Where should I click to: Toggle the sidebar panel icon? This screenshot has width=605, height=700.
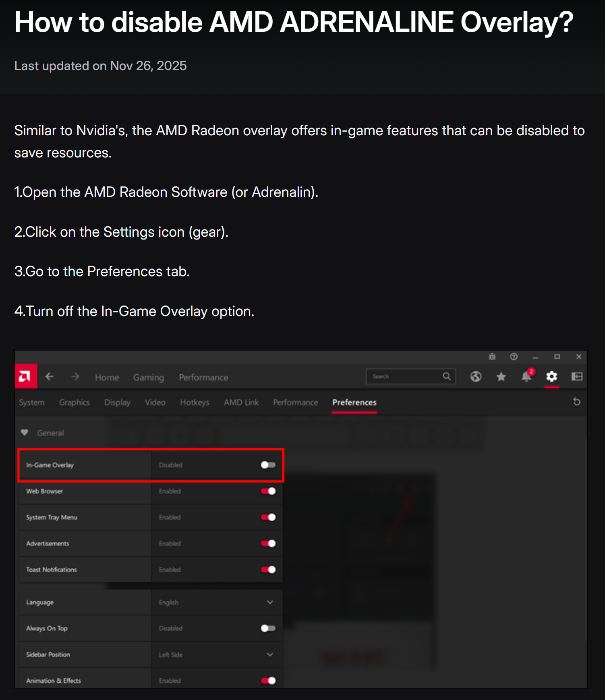[x=577, y=376]
